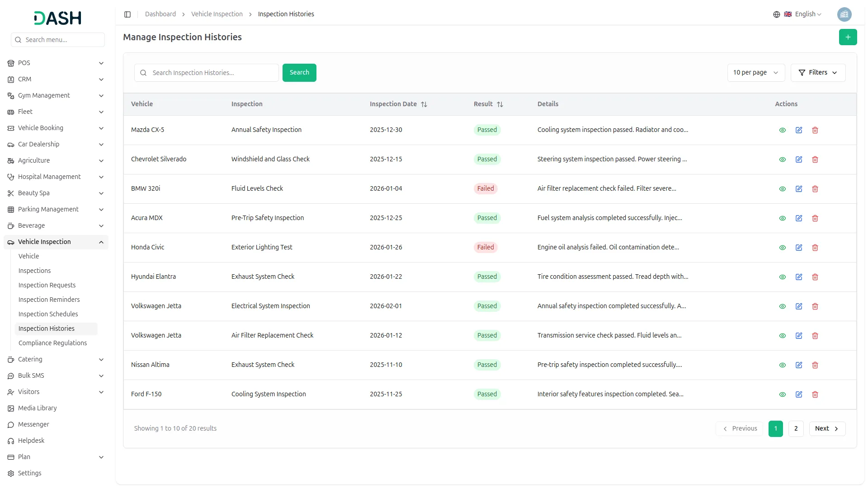View Nissan Altima record via eye icon
Image resolution: width=868 pixels, height=488 pixels.
783,365
